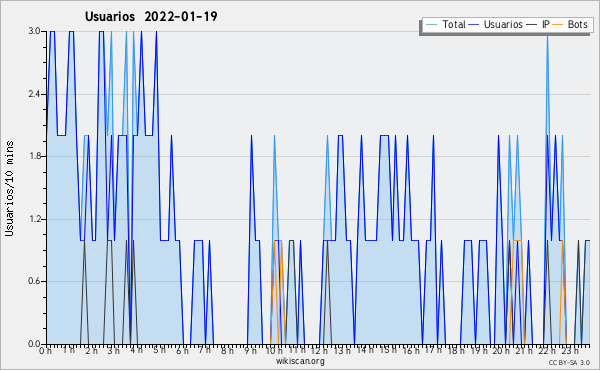Click the '1.8' y-axis value
The width and height of the screenshot is (600, 370).
tap(34, 156)
